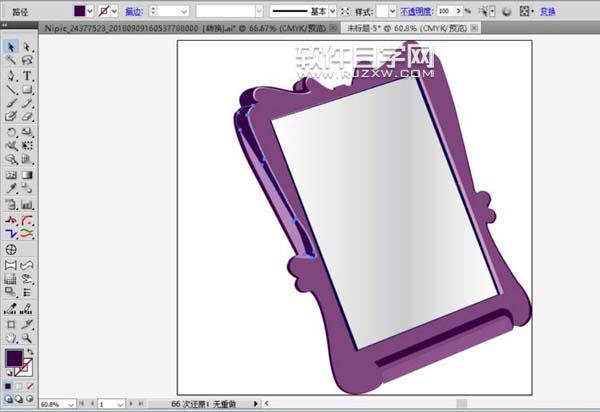Image resolution: width=600 pixels, height=412 pixels.
Task: Click the 变换 transform link
Action: pyautogui.click(x=548, y=11)
